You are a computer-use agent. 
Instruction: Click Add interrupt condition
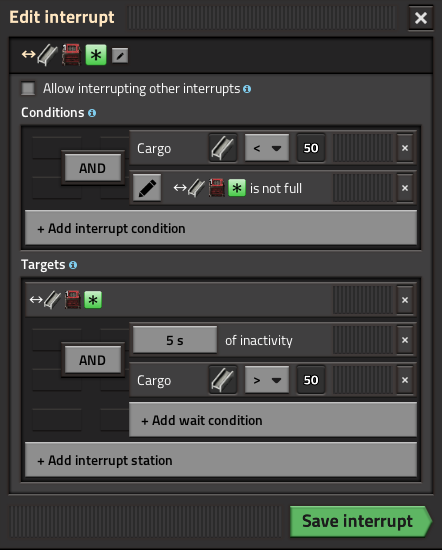point(221,228)
